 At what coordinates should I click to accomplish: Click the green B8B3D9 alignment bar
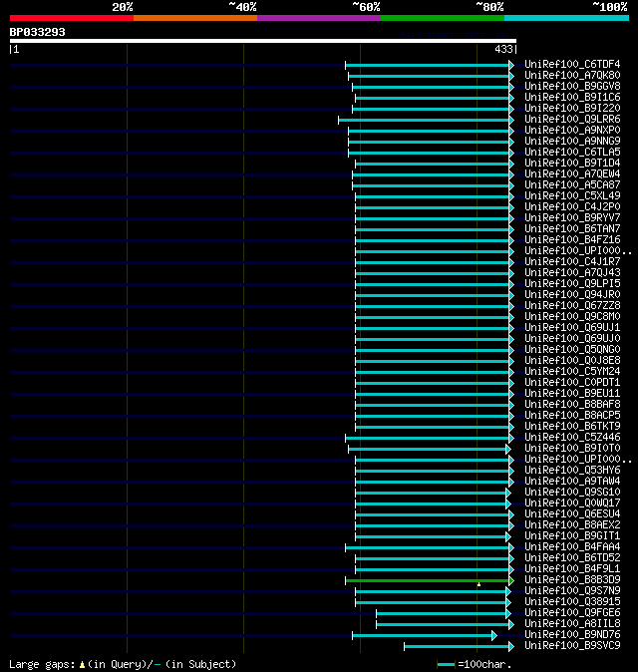[x=428, y=580]
